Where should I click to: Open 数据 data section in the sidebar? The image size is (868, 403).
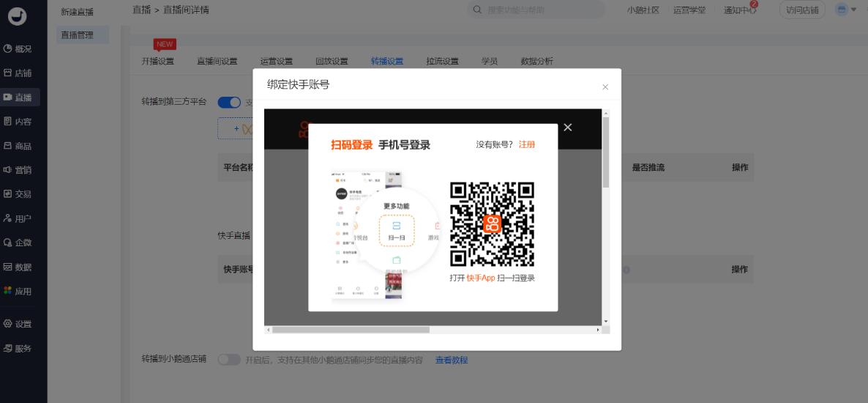pyautogui.click(x=18, y=267)
